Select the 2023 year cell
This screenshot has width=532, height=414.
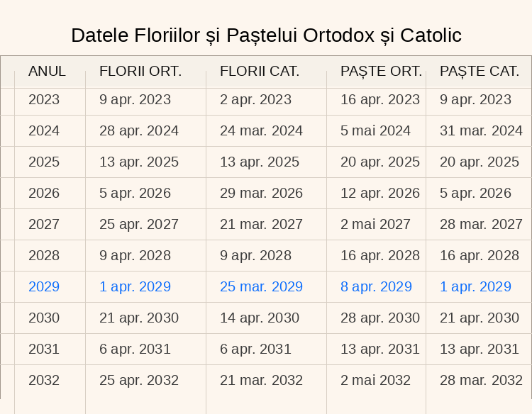(x=44, y=100)
